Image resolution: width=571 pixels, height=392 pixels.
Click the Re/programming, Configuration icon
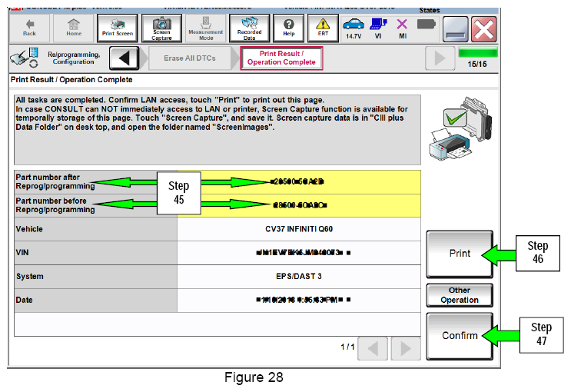tap(25, 58)
